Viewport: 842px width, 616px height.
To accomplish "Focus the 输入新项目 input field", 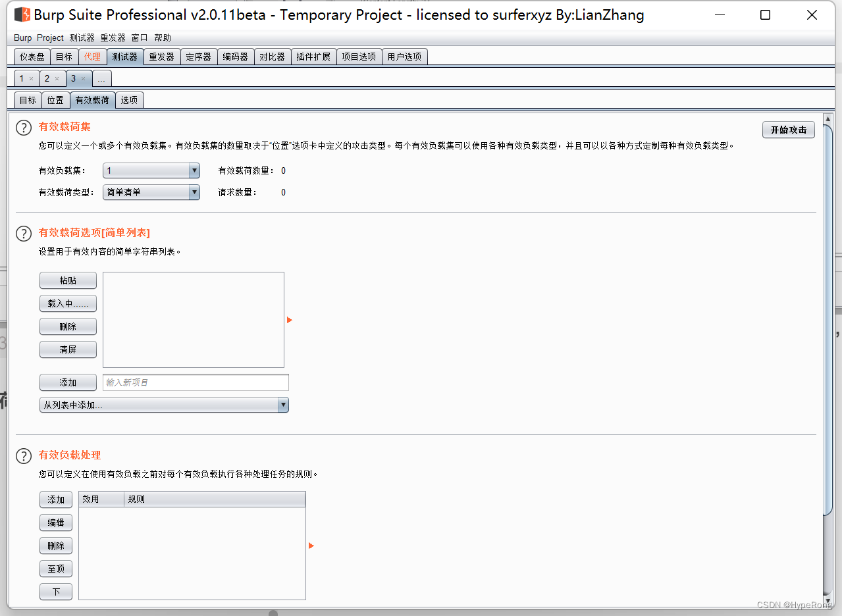I will [x=196, y=382].
